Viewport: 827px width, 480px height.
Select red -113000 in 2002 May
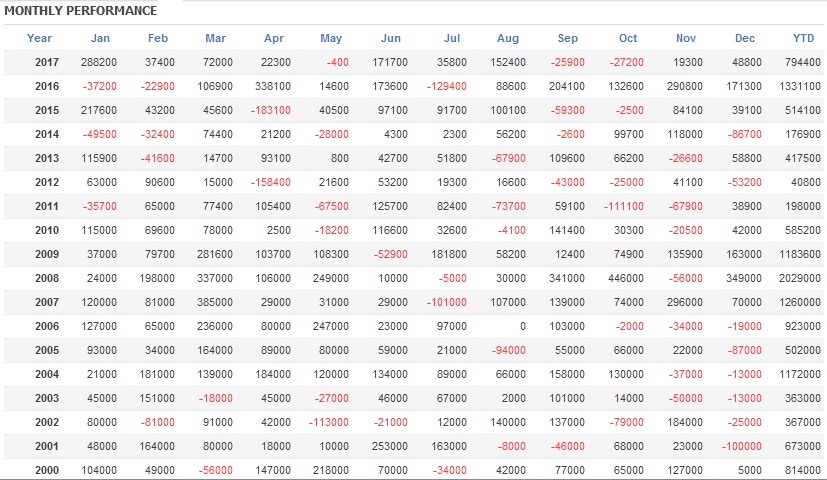pos(329,422)
